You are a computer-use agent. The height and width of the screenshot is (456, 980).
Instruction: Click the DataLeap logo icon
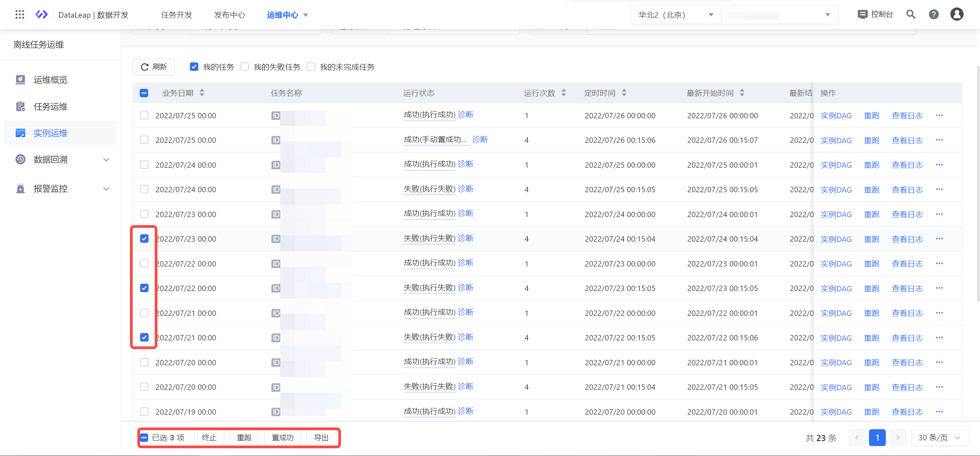[x=41, y=15]
